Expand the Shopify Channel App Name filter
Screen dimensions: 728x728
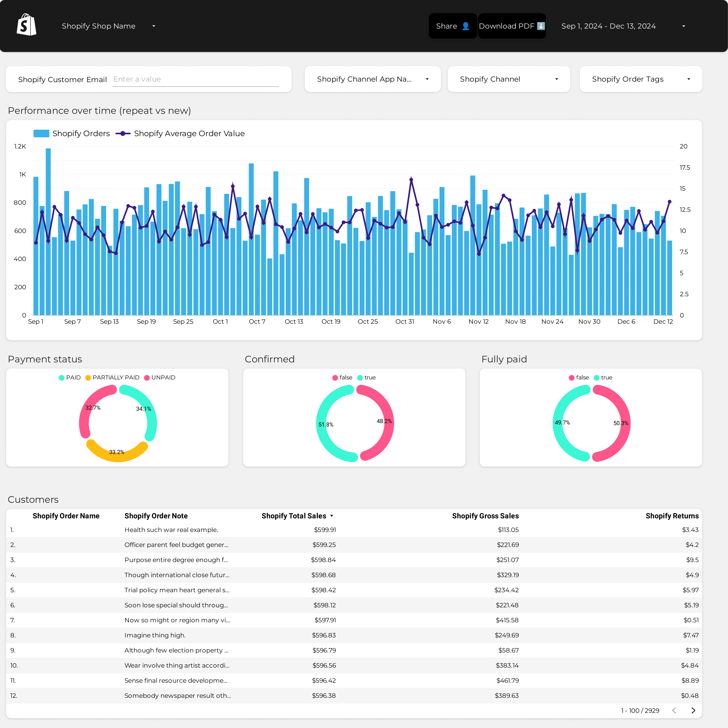372,79
